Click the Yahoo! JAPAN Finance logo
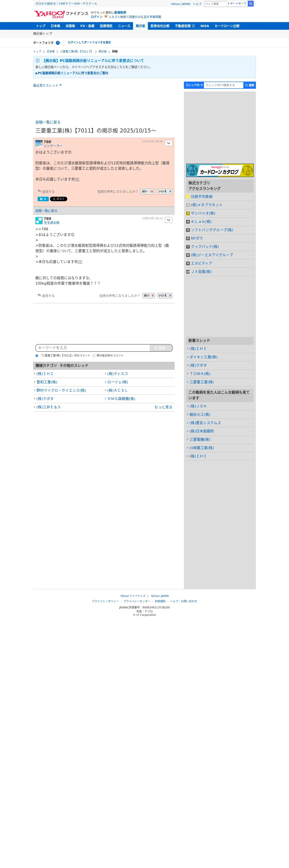 pyautogui.click(x=61, y=14)
